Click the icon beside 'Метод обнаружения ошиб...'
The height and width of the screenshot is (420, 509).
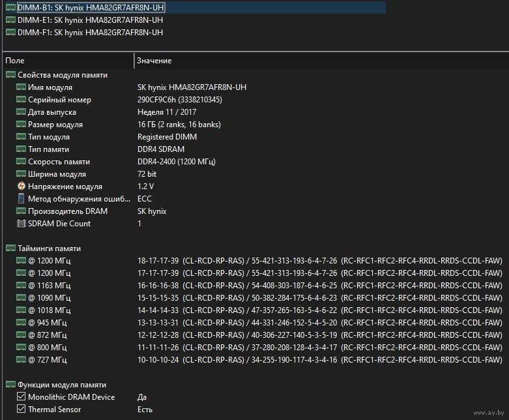21,198
